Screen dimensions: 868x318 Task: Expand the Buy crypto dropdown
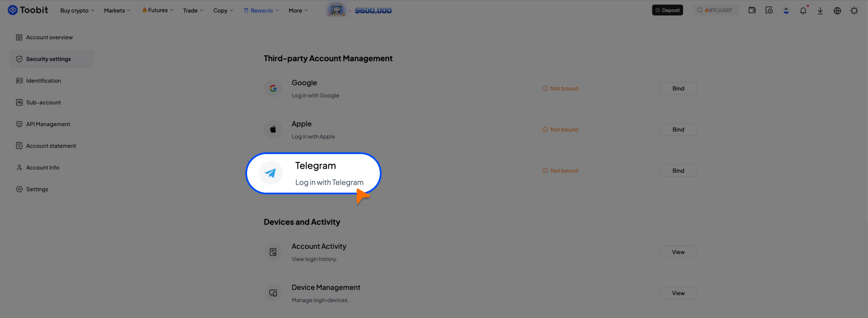pyautogui.click(x=77, y=11)
